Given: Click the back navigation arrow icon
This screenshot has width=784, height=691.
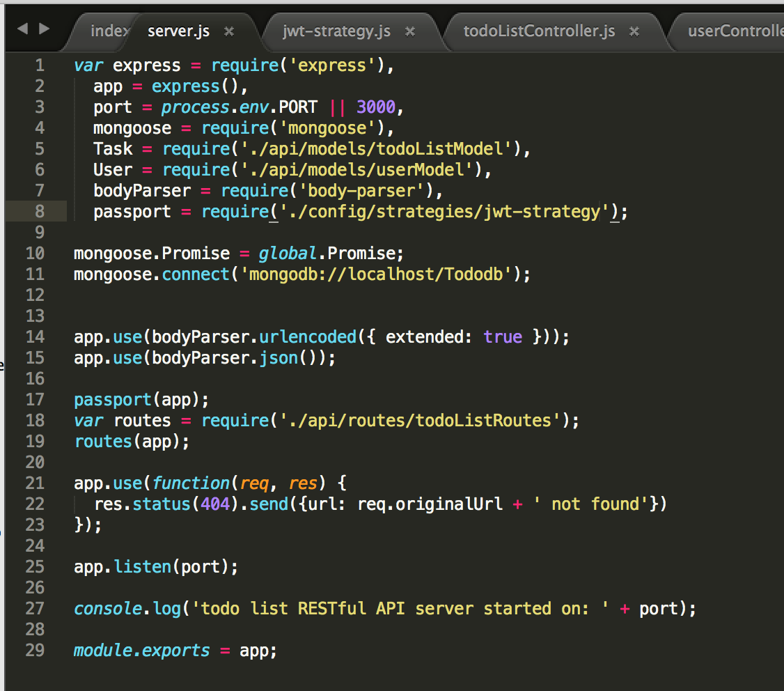Looking at the screenshot, I should [x=23, y=30].
